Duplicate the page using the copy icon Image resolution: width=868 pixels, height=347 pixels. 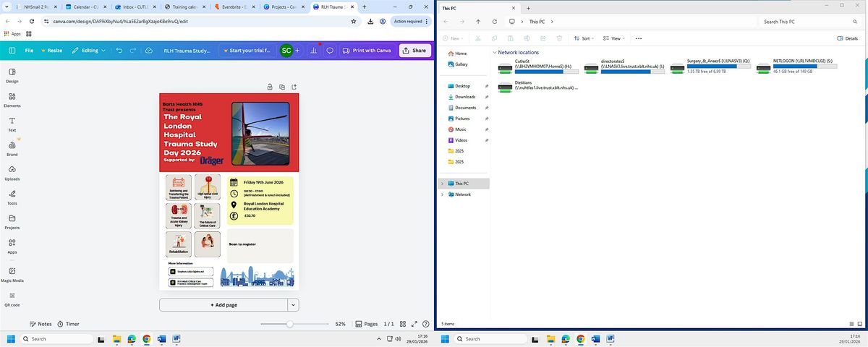282,87
